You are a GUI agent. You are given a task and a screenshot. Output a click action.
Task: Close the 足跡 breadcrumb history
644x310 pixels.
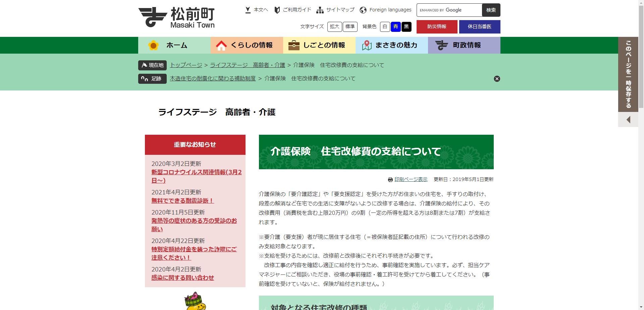click(497, 79)
